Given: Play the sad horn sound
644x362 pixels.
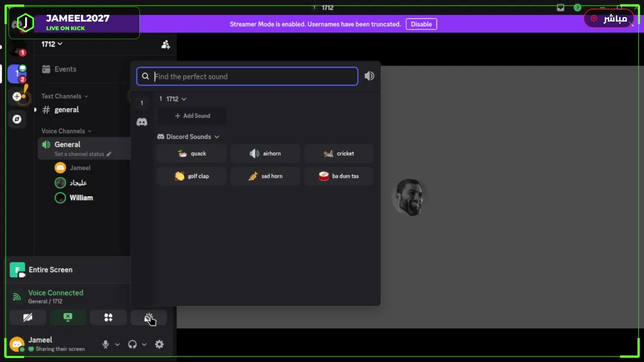Looking at the screenshot, I should tap(265, 176).
